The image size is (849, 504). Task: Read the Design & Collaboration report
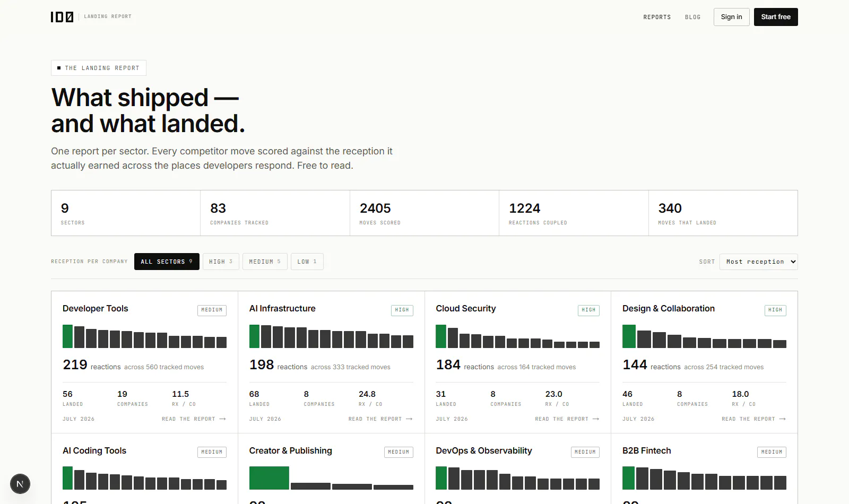click(754, 419)
